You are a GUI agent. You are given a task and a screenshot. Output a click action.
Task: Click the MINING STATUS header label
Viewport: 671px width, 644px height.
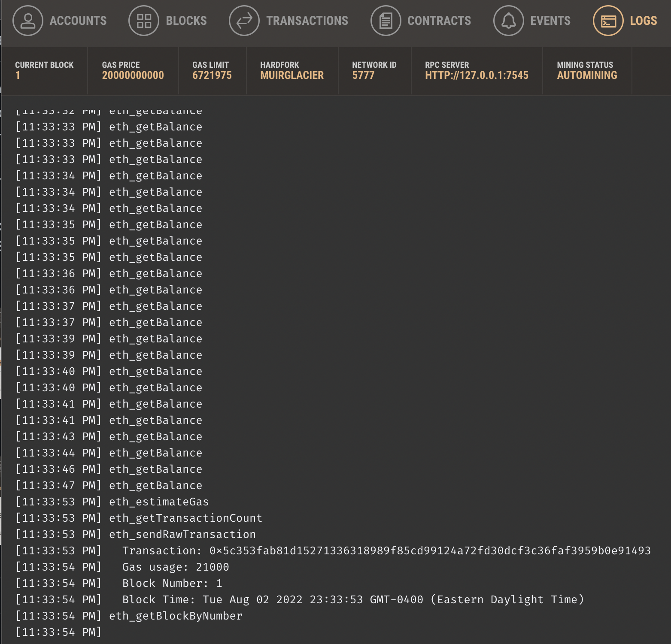point(585,65)
